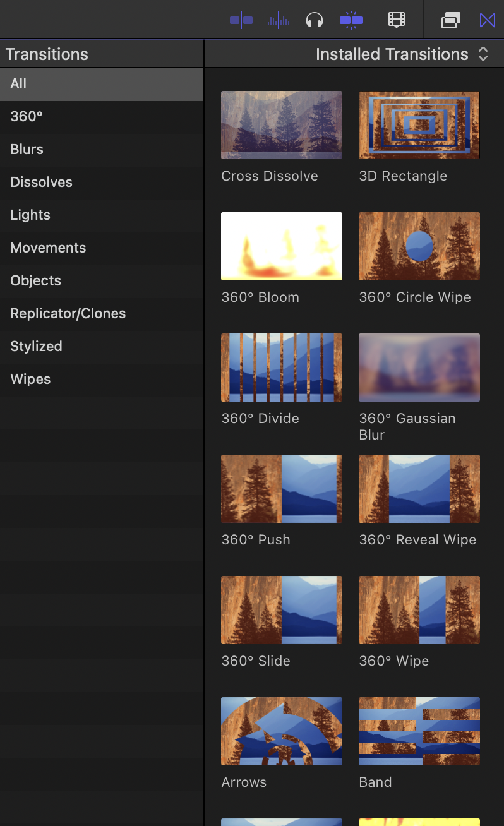Click the Transitions sidebar header

47,54
